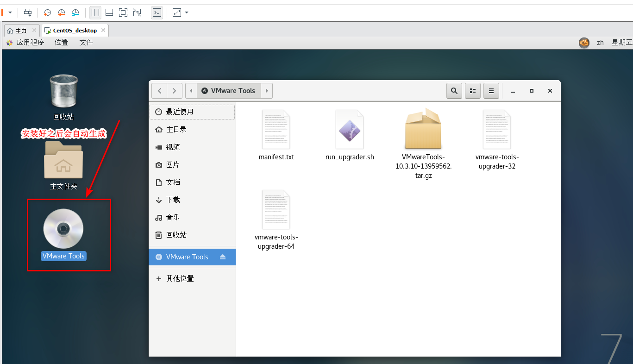The height and width of the screenshot is (364, 633).
Task: Open 其他位置 in the sidebar
Action: 192,278
